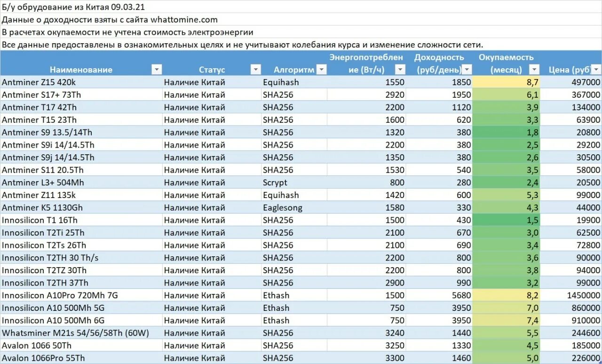The width and height of the screenshot is (602, 364).
Task: Select the 'Whatsminer M21s 54/56/58Th (60W)' cell
Action: pos(81,333)
